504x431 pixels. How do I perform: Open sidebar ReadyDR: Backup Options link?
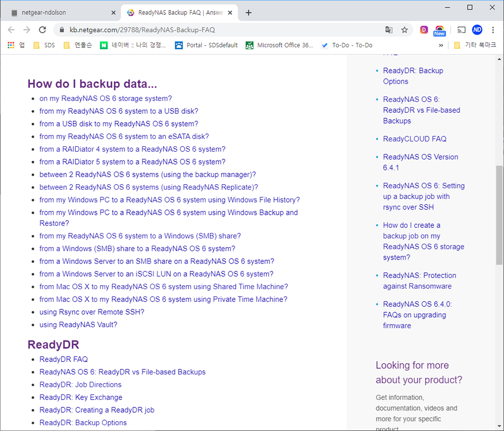click(413, 76)
